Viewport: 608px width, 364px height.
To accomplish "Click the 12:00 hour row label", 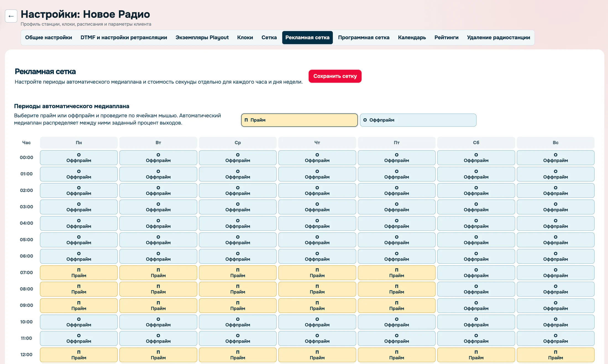I will (x=27, y=355).
